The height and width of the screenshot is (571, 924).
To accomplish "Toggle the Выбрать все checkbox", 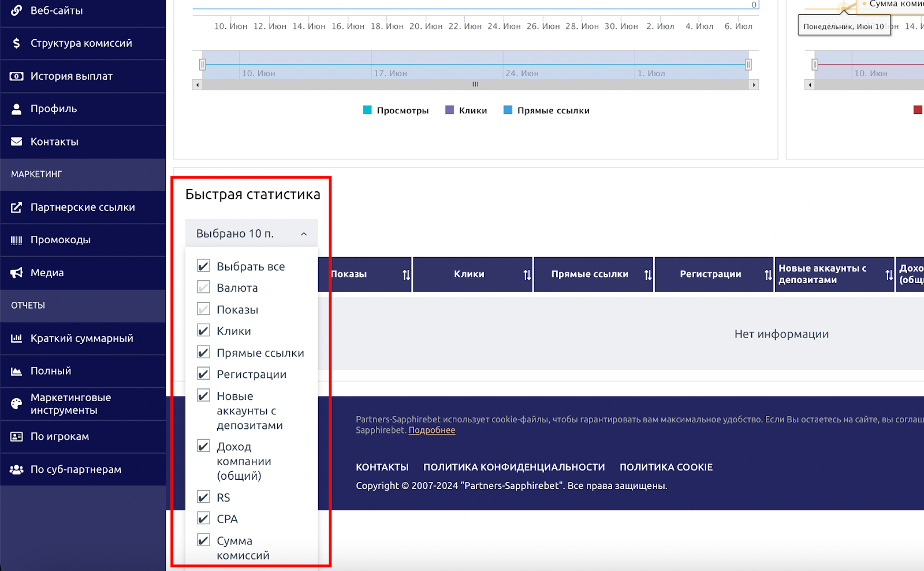I will [x=203, y=266].
